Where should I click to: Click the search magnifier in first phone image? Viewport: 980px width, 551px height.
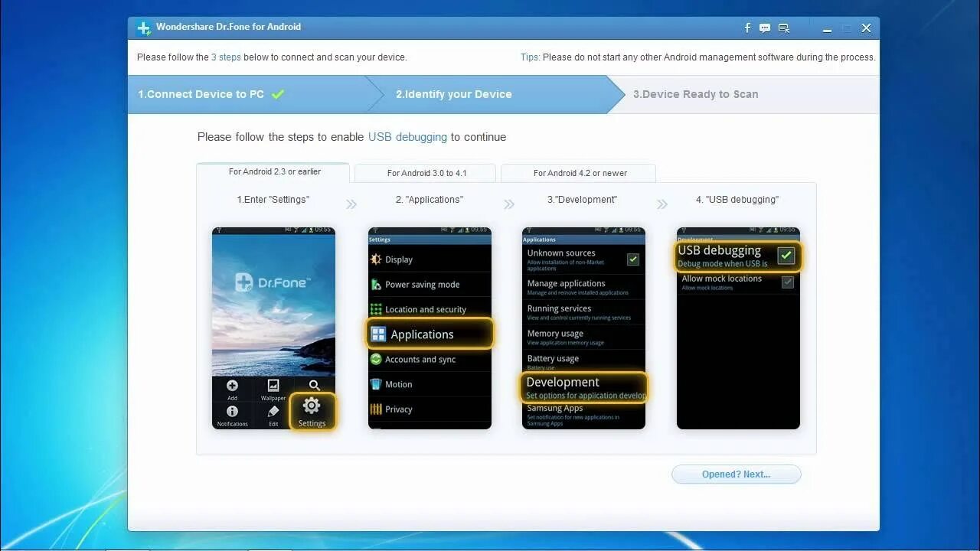315,385
